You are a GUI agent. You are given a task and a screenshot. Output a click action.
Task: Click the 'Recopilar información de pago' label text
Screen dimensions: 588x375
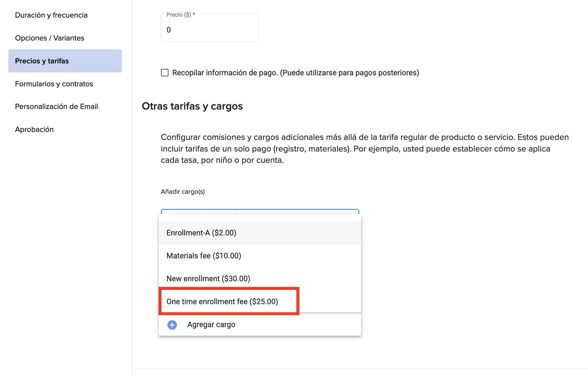coord(295,73)
